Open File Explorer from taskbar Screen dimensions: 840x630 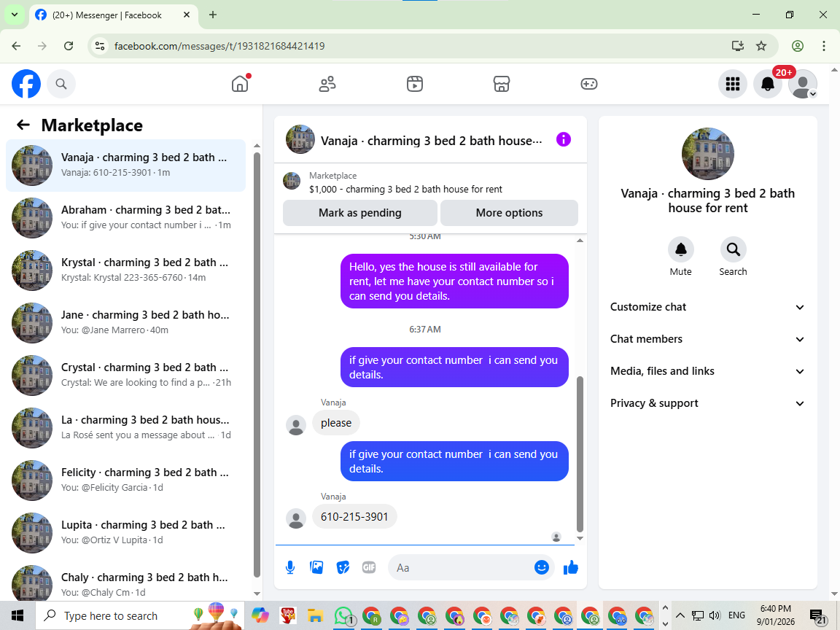(316, 616)
